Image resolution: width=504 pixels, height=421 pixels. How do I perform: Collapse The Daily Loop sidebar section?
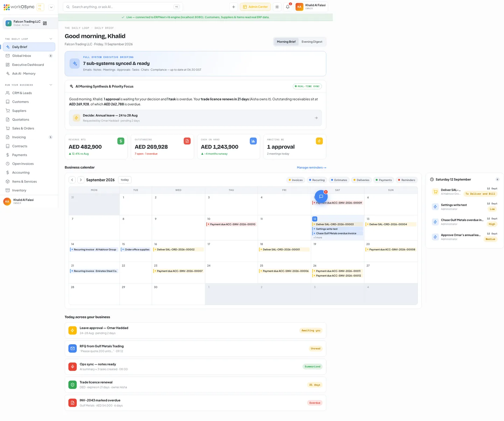click(51, 39)
